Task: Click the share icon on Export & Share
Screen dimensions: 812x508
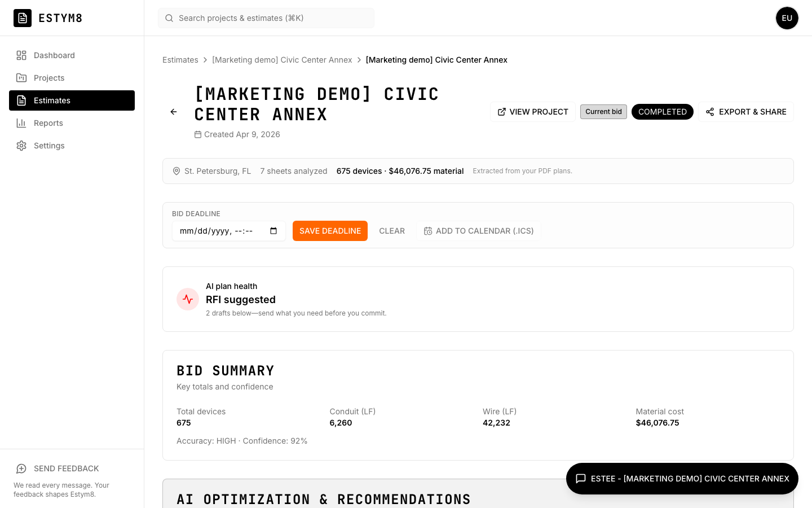Action: click(710, 112)
